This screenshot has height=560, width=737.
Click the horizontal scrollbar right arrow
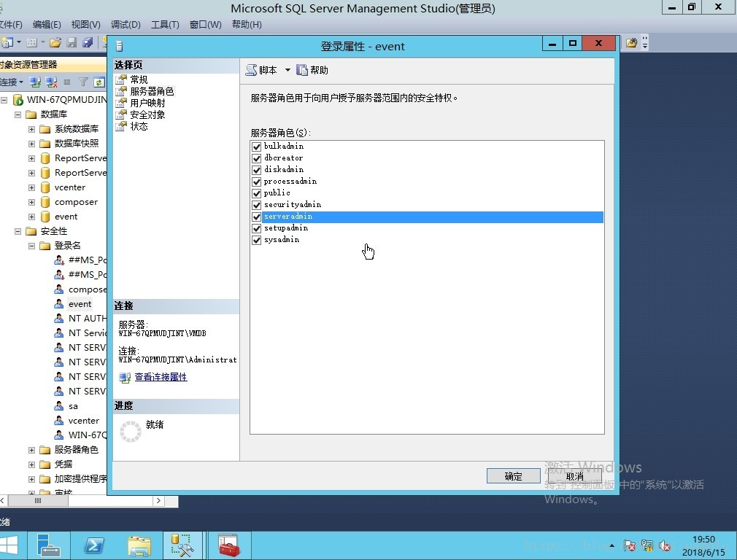tap(158, 501)
